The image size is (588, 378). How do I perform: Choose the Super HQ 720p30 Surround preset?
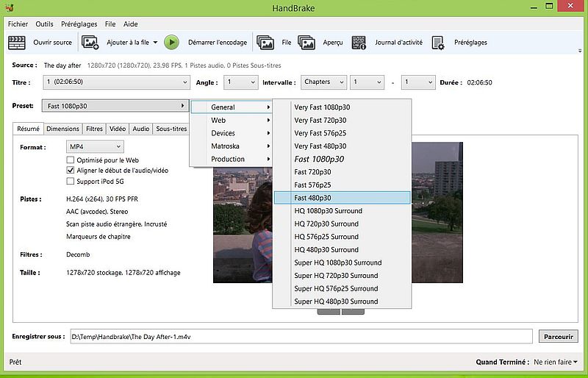pyautogui.click(x=342, y=276)
